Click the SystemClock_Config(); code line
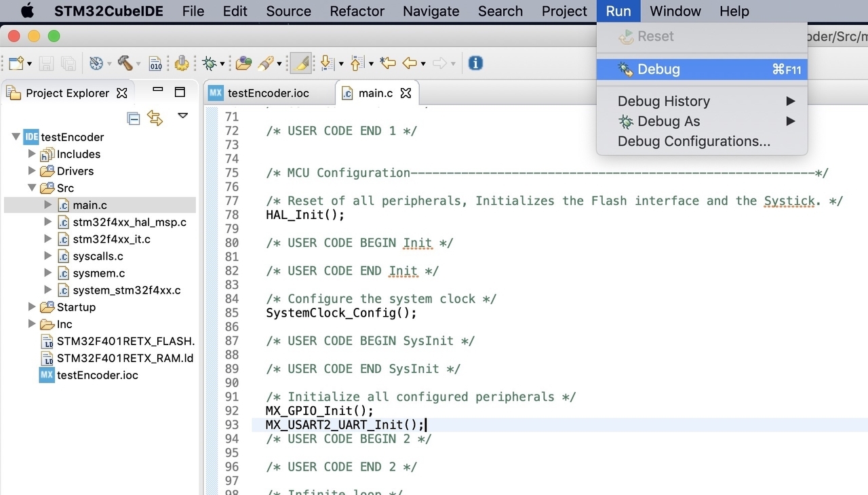 click(x=341, y=313)
